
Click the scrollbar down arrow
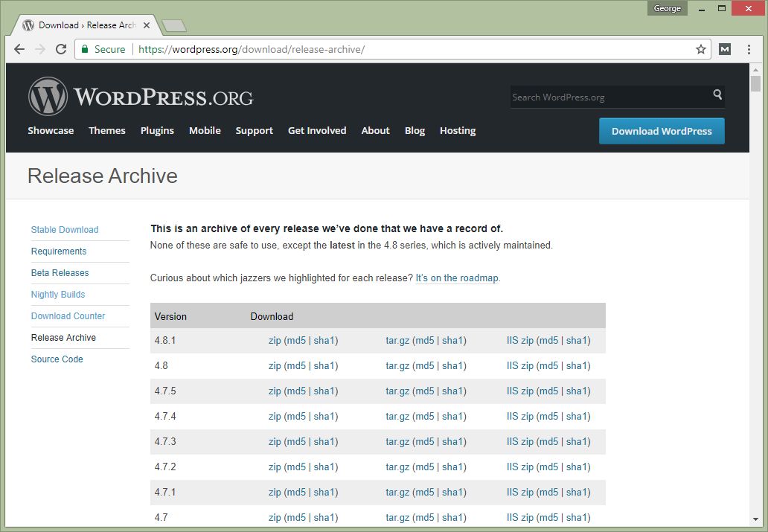756,519
